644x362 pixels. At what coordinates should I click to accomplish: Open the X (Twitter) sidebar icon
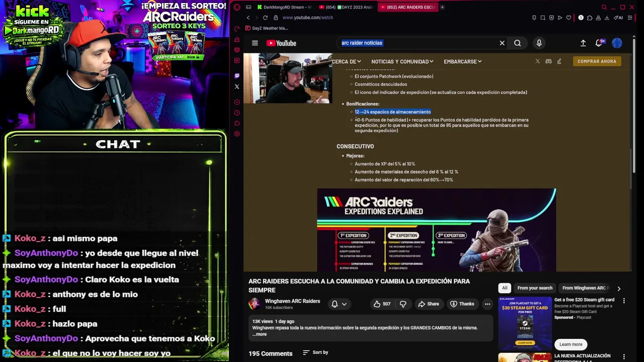[237, 86]
